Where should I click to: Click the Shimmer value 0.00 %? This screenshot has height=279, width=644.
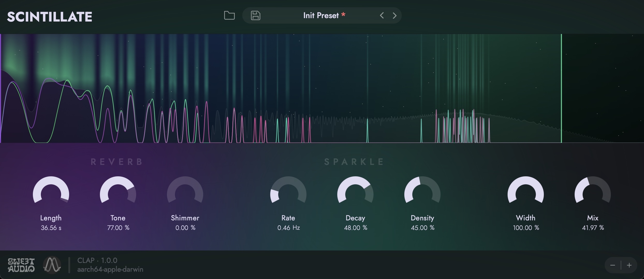pyautogui.click(x=185, y=228)
